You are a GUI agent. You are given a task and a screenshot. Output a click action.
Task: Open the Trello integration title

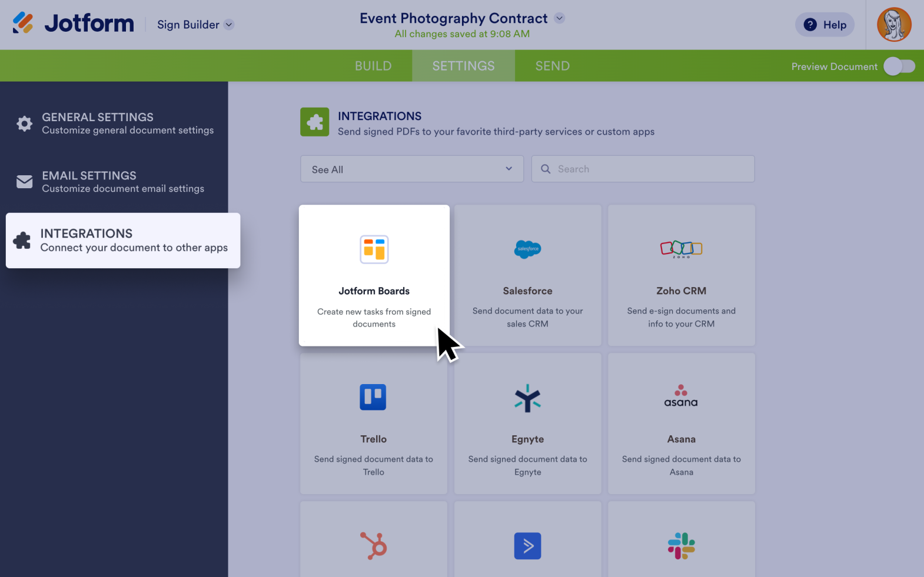tap(374, 439)
